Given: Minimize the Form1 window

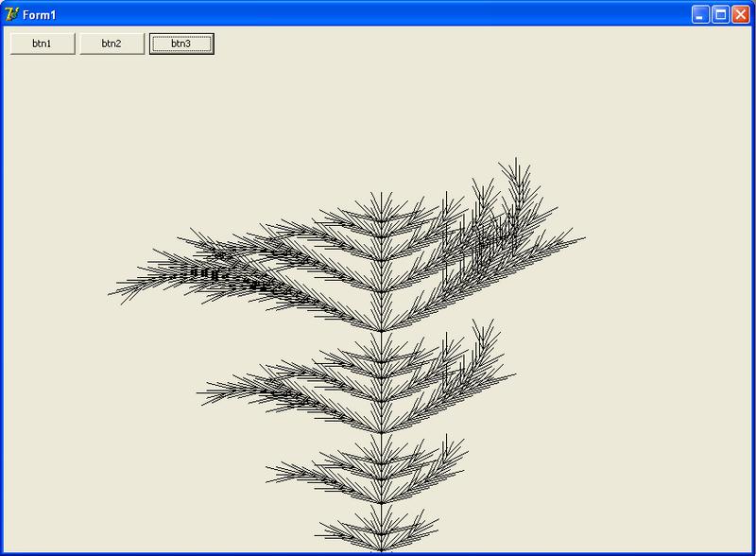Looking at the screenshot, I should (x=700, y=15).
